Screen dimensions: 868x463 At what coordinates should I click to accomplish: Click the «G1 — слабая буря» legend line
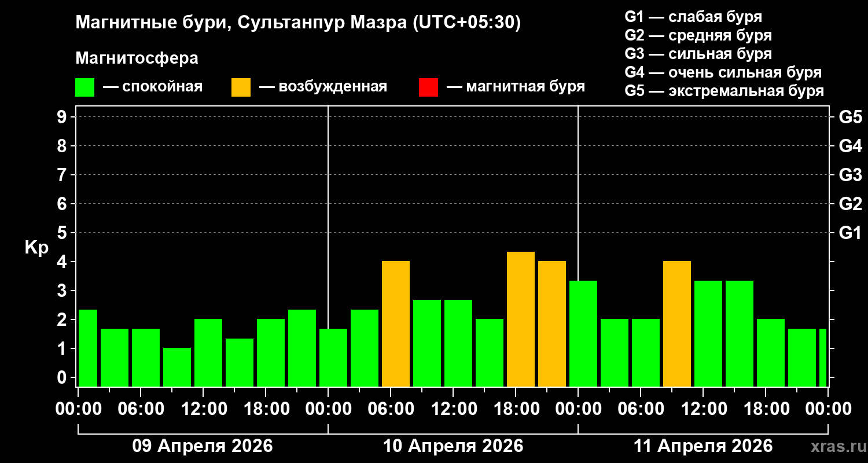[x=693, y=17]
